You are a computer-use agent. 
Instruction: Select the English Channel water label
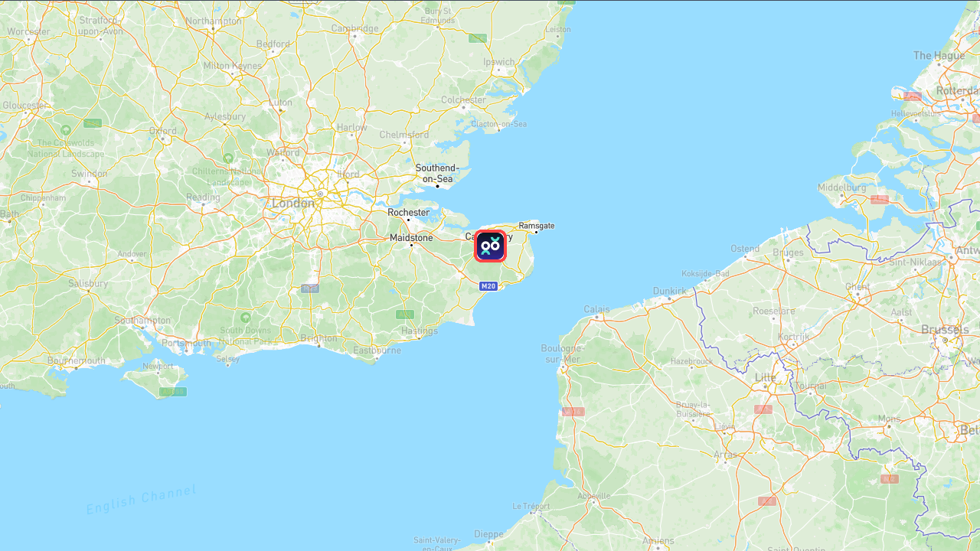pos(141,499)
